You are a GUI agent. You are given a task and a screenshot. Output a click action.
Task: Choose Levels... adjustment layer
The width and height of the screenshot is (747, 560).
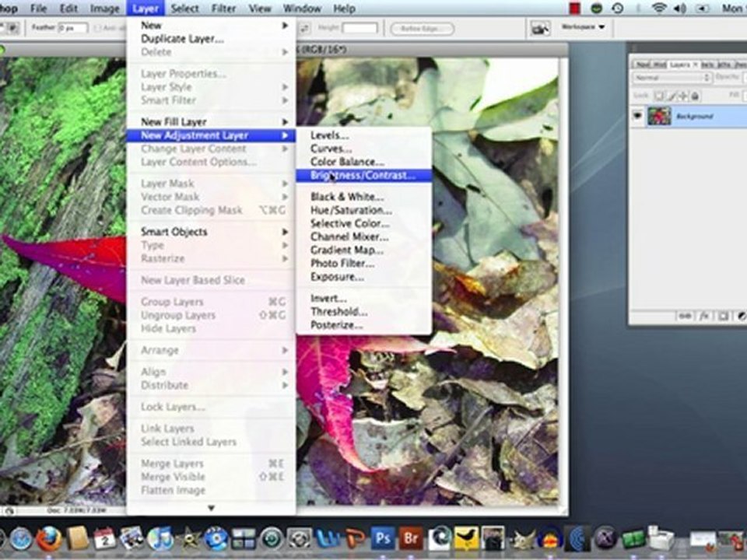(x=364, y=135)
